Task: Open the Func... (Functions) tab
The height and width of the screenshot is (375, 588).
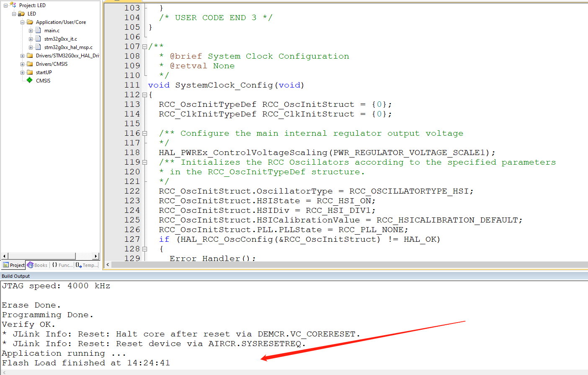Action: [62, 265]
